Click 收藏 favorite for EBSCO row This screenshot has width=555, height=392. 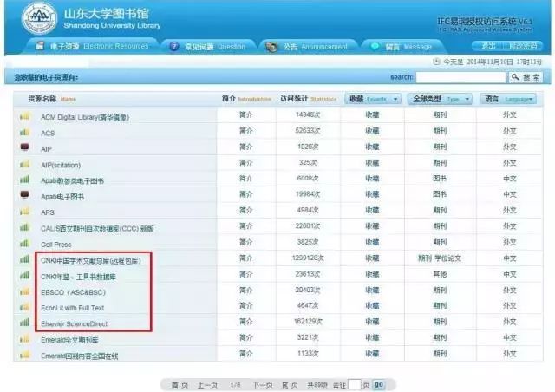[372, 290]
